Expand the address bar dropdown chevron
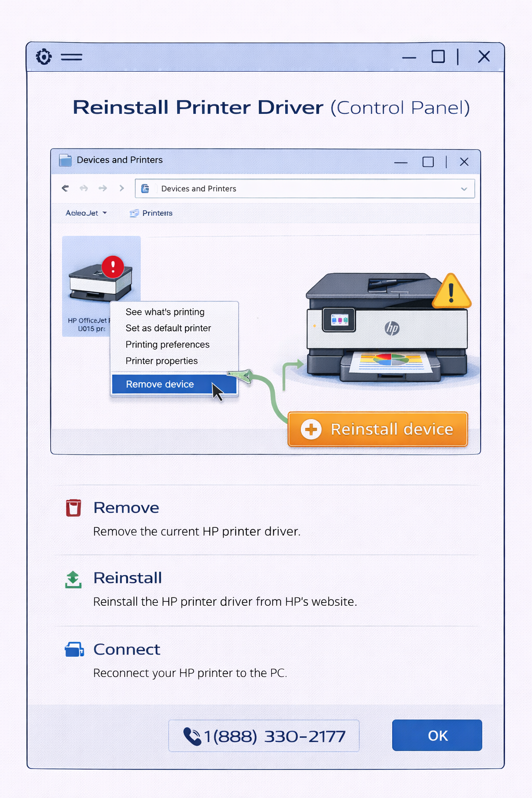 click(464, 189)
